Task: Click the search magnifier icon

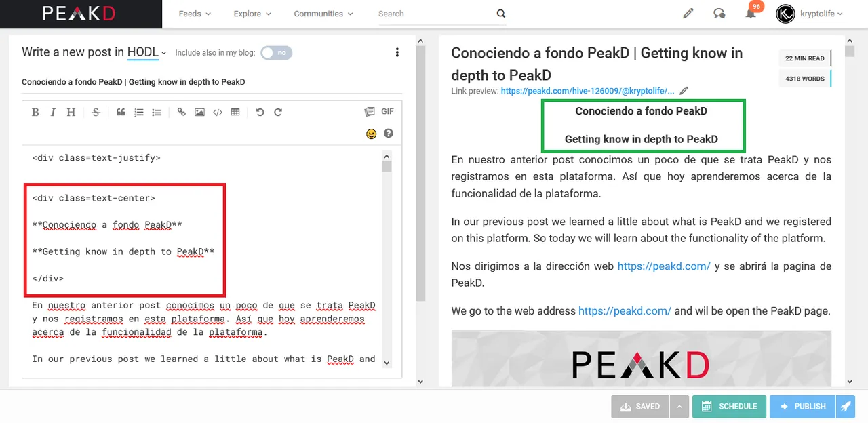Action: point(501,14)
